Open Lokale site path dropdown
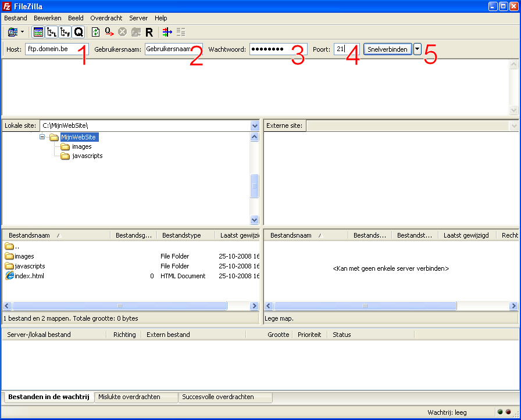 [255, 125]
